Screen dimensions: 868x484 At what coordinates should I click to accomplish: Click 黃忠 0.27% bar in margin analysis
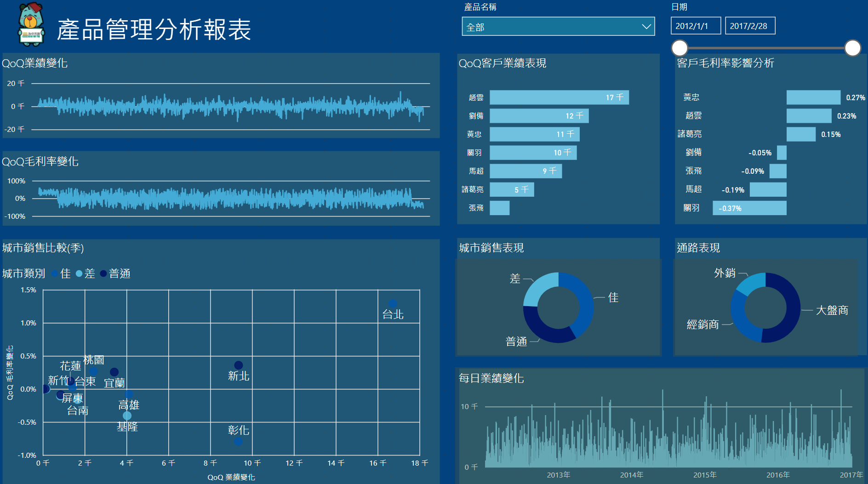point(813,97)
